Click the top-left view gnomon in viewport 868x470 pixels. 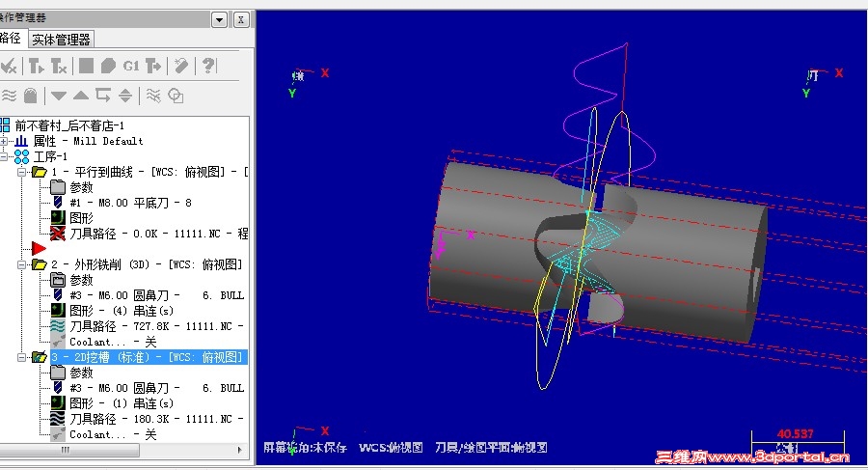(x=310, y=82)
